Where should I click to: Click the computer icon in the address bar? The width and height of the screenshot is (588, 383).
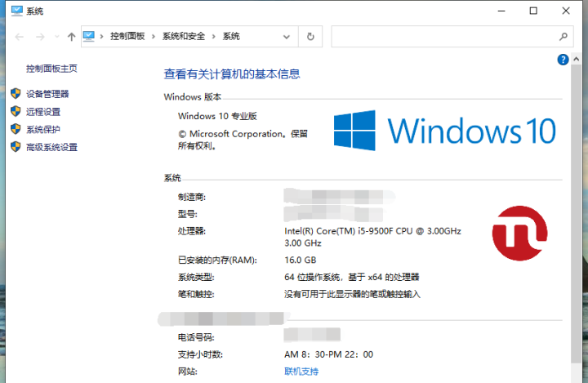coord(89,37)
